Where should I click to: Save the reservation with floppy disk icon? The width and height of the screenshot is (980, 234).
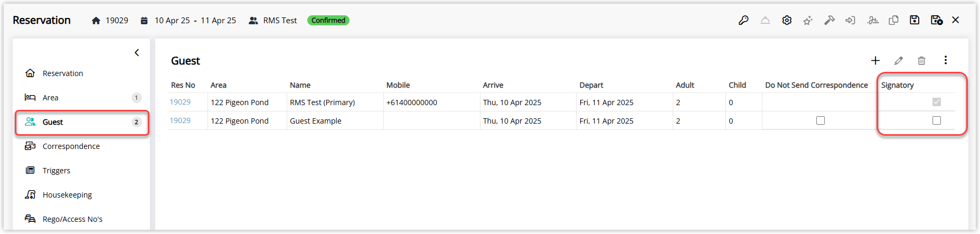click(915, 20)
